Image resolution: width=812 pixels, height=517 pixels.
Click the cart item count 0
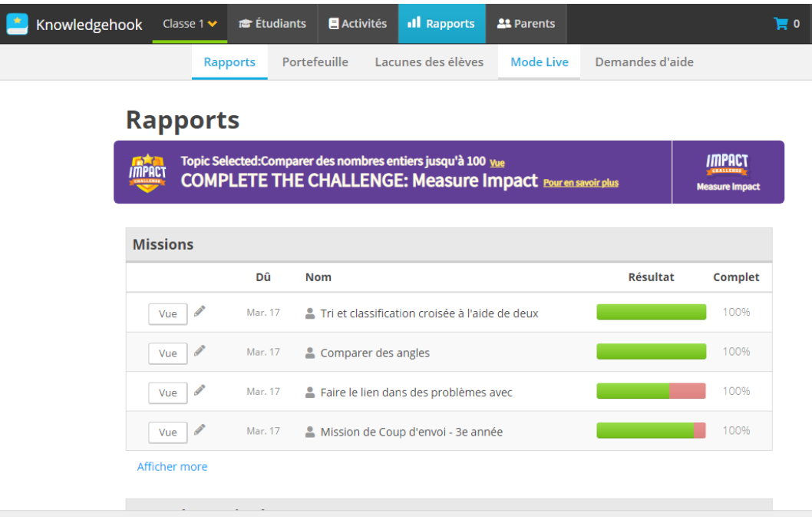point(797,24)
